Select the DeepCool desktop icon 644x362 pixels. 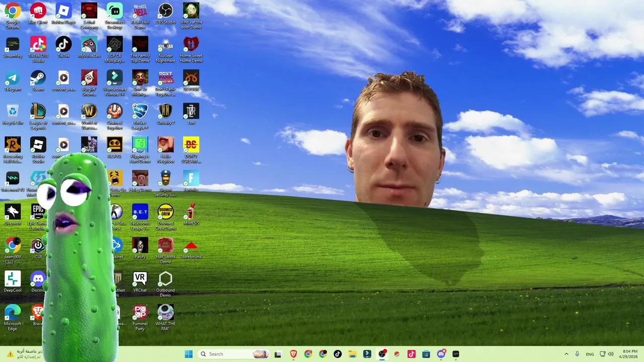click(13, 282)
